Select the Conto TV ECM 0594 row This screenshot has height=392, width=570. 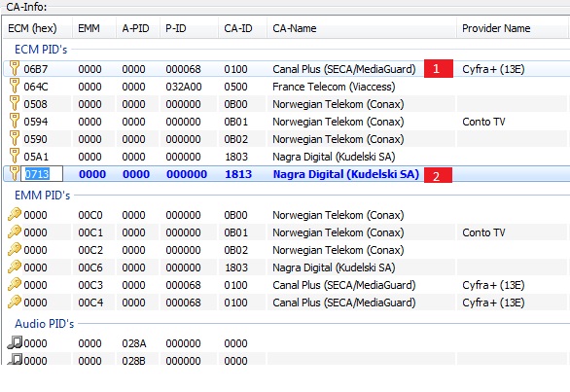coord(286,122)
